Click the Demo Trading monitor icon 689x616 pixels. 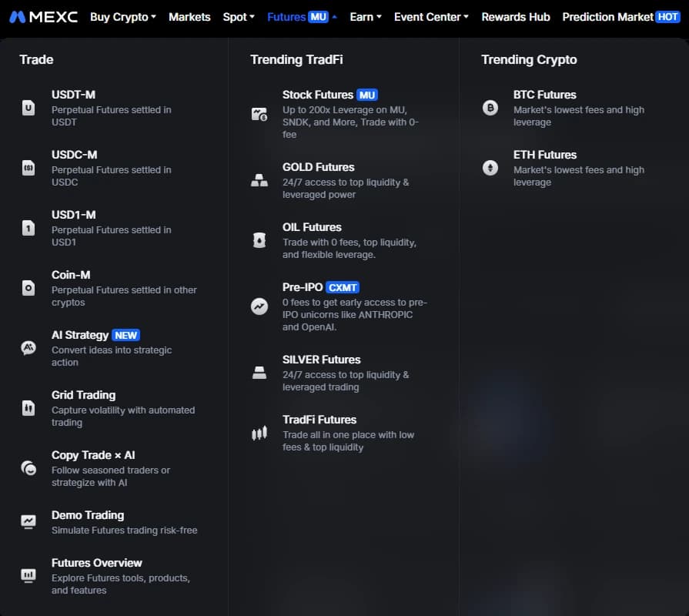(28, 521)
